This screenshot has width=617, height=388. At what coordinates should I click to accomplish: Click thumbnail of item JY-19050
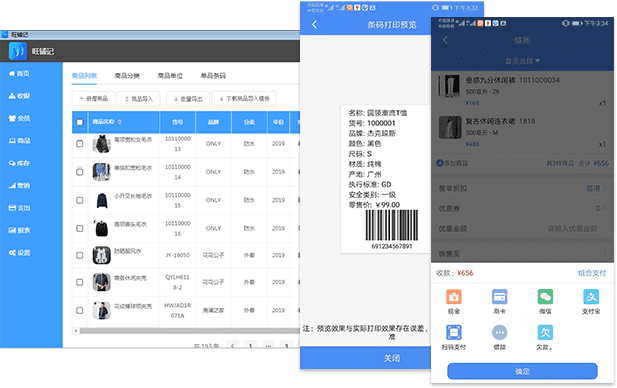[102, 255]
